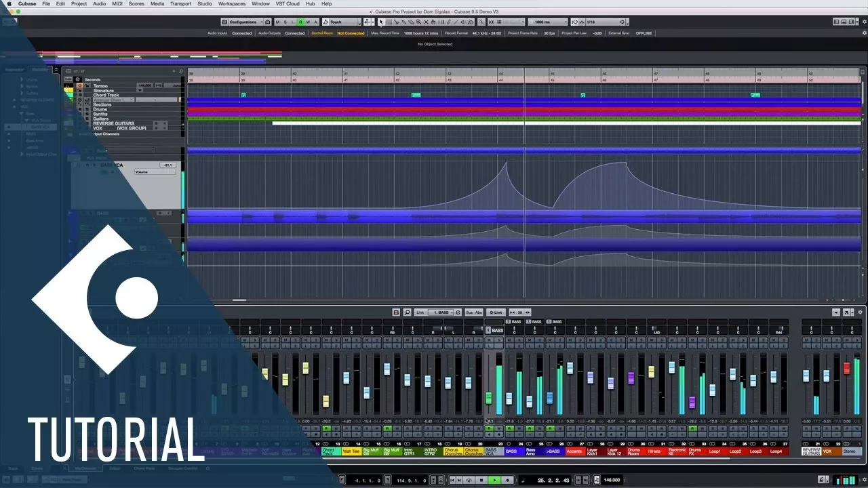Click the MixConsole channel visibility icon
Image resolution: width=868 pixels, height=488 pixels.
click(x=396, y=312)
